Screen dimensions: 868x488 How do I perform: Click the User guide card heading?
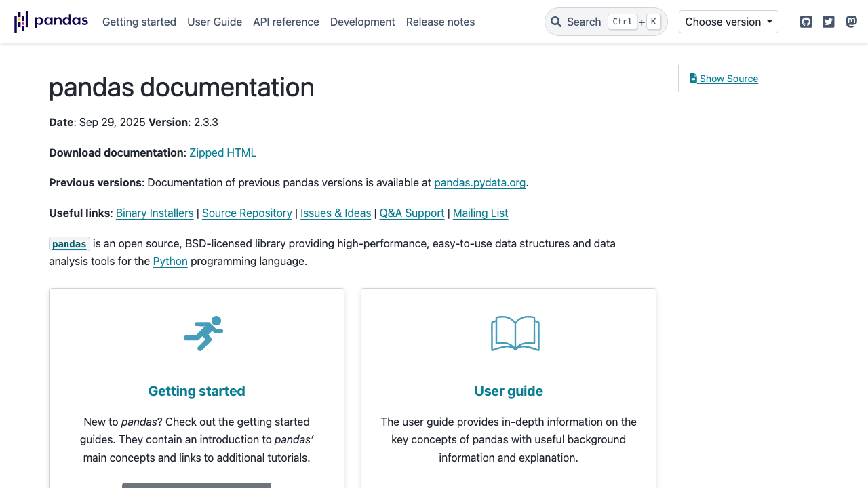(509, 391)
